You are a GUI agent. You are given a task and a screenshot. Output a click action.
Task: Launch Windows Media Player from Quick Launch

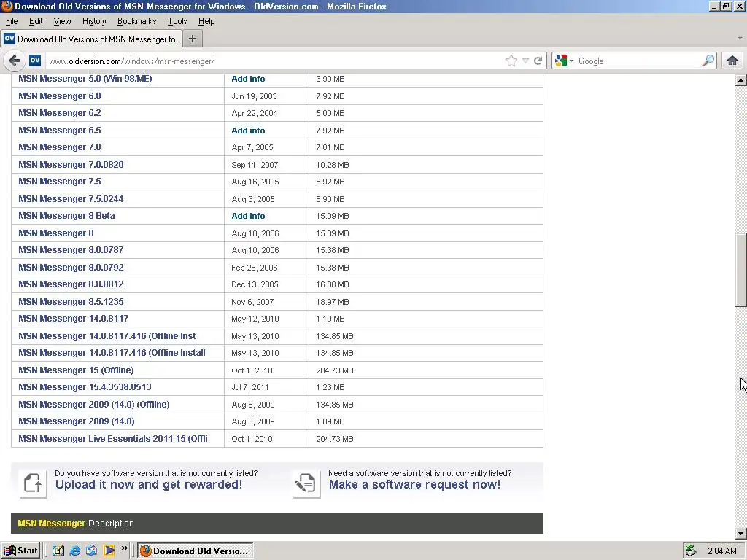109,551
